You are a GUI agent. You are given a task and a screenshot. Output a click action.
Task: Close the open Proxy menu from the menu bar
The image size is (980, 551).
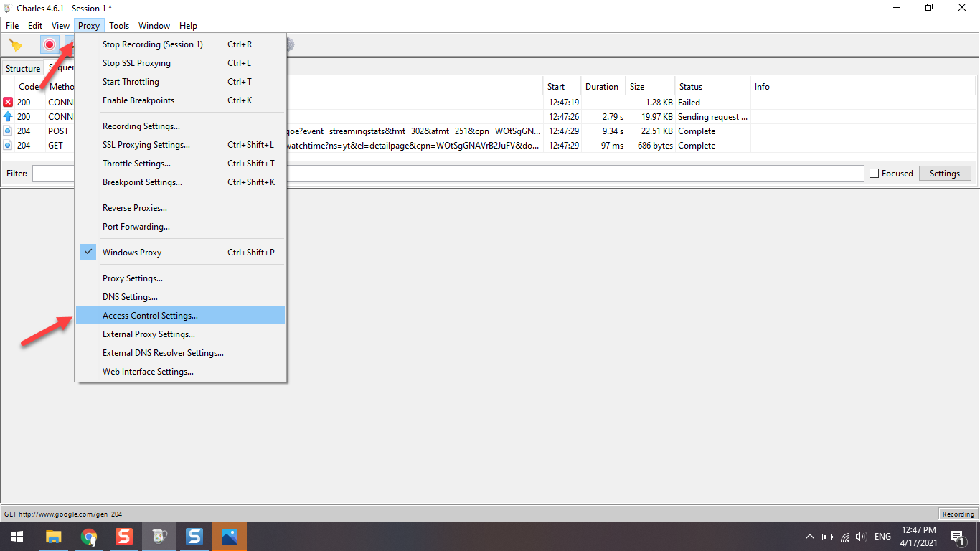pos(89,26)
